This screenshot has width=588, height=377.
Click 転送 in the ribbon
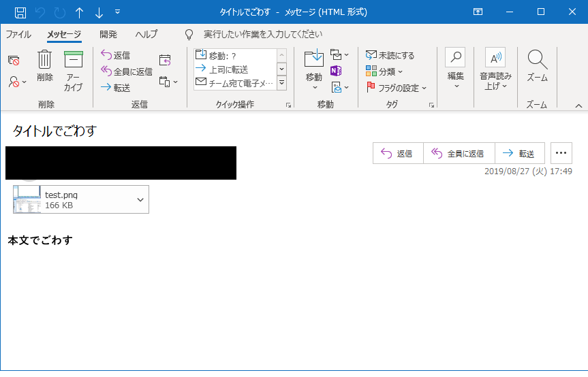tap(116, 87)
